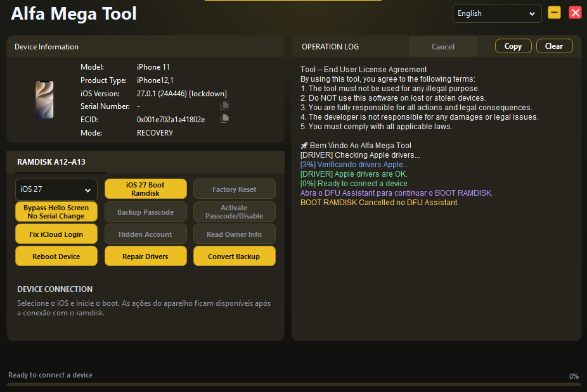This screenshot has height=392, width=587.
Task: Click log line '[0%] Ready to connect a device'
Action: (x=354, y=184)
